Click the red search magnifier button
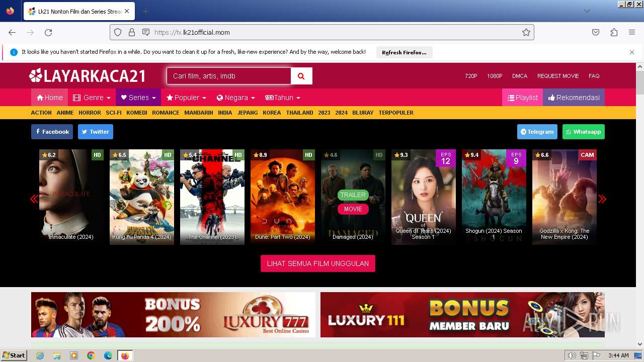 [301, 76]
